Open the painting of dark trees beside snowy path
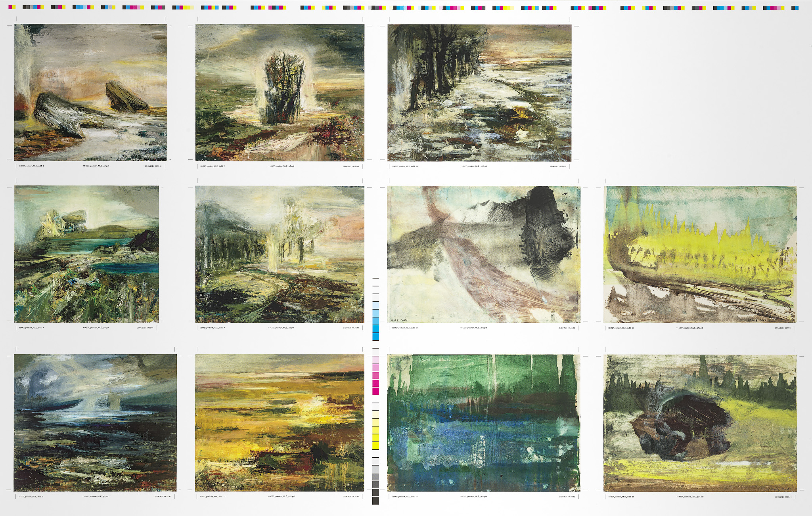Screen dimensions: 812x516 pyautogui.click(x=479, y=93)
